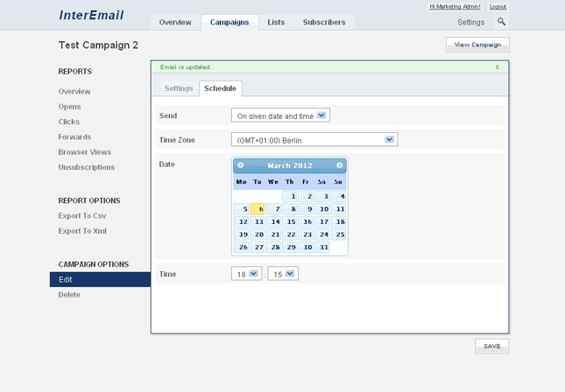The height and width of the screenshot is (392, 565).
Task: Select the Schedule tab
Action: point(220,88)
